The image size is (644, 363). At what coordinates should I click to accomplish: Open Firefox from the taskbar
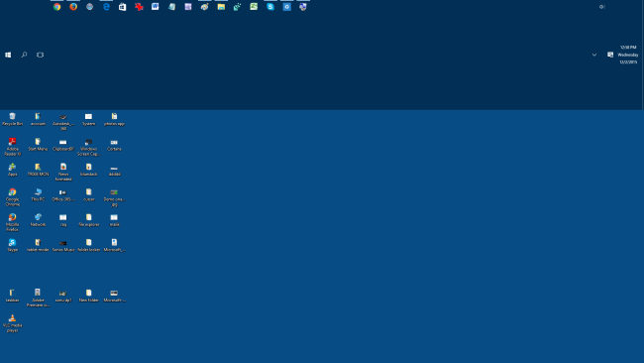pos(73,7)
